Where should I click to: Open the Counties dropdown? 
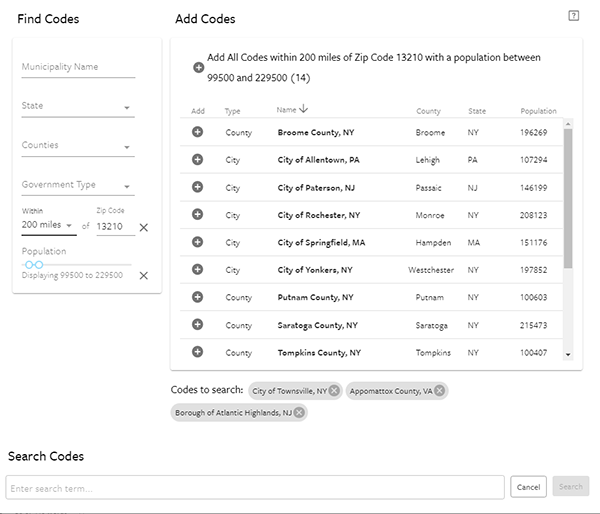click(x=78, y=146)
